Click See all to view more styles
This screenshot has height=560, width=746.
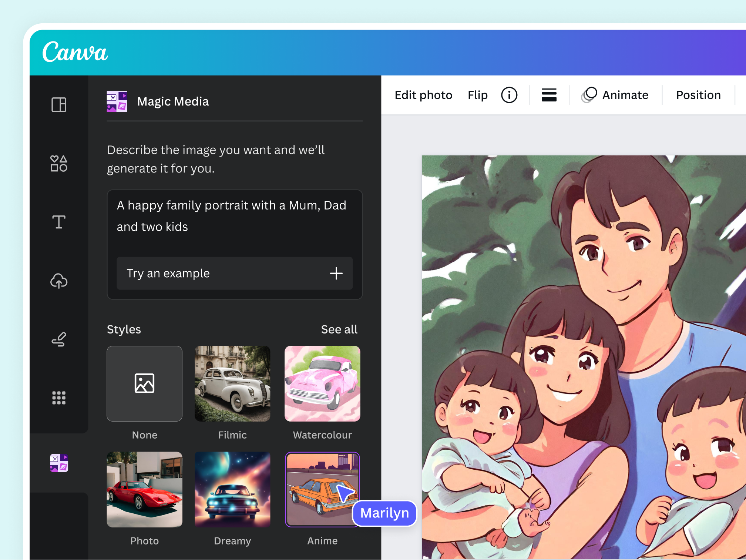point(339,329)
